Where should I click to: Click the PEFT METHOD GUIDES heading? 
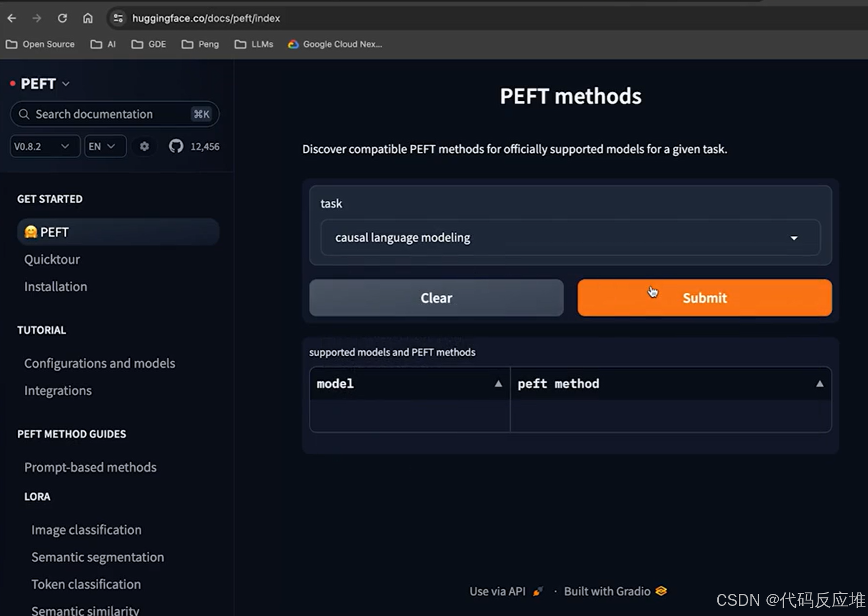[x=72, y=434]
